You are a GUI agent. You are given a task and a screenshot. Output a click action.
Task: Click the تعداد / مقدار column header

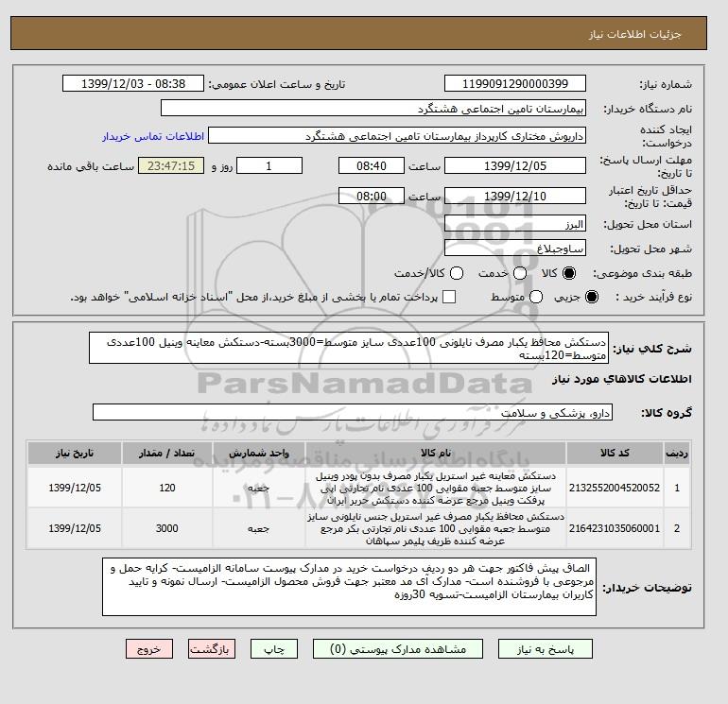click(167, 453)
